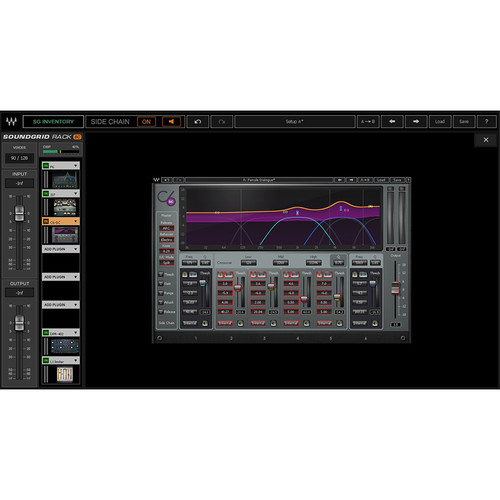Click band 4 side chain listen icon
The image size is (500, 500).
(x=306, y=323)
